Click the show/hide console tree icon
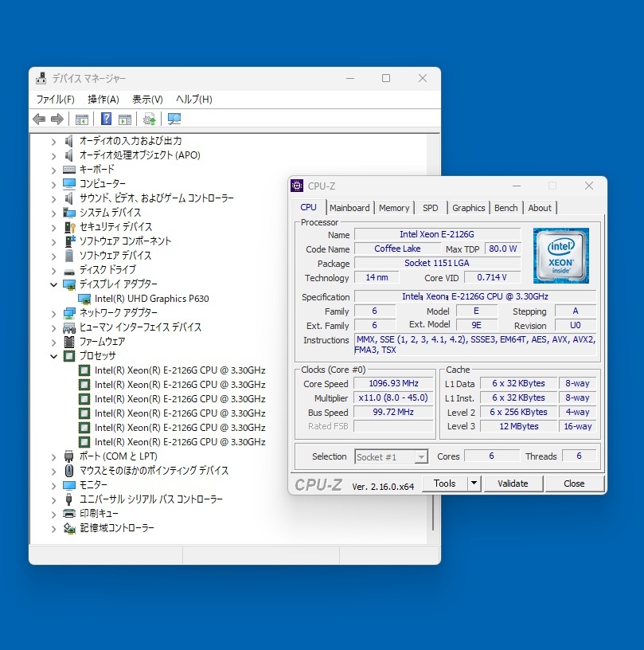The height and width of the screenshot is (650, 644). click(81, 119)
